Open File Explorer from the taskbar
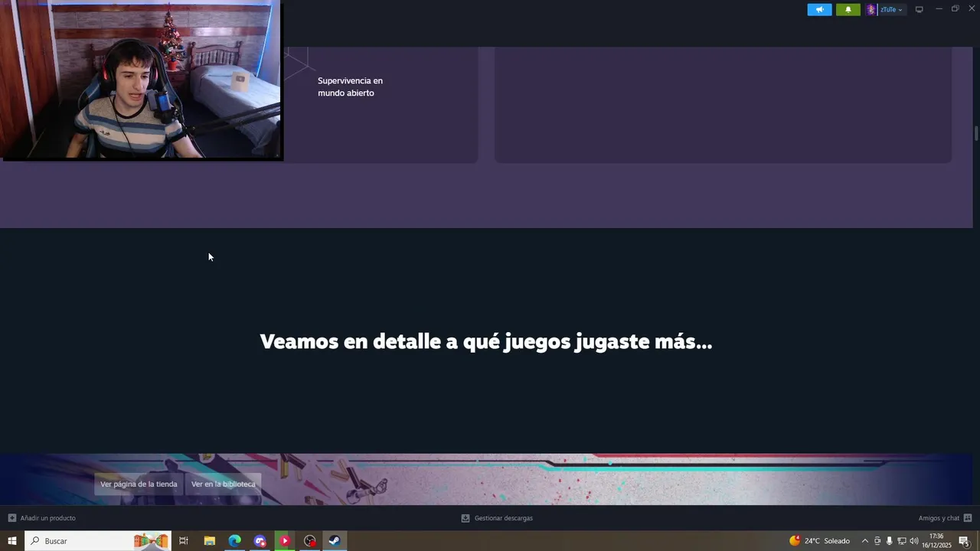Screen dimensions: 980x551 click(x=209, y=541)
